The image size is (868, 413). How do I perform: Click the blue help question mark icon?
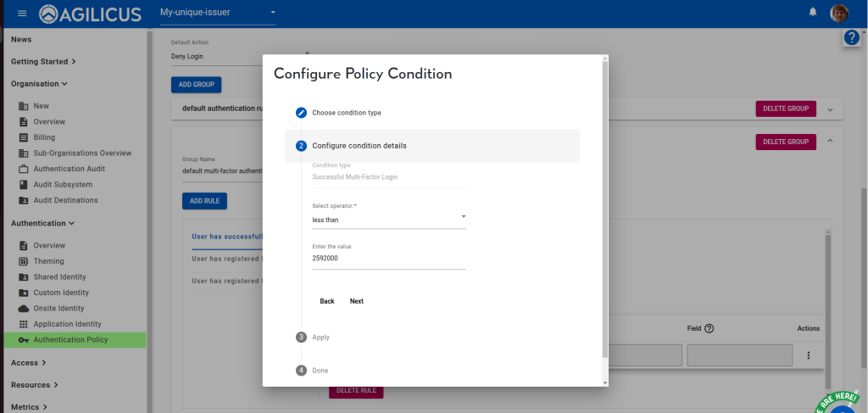click(x=852, y=38)
